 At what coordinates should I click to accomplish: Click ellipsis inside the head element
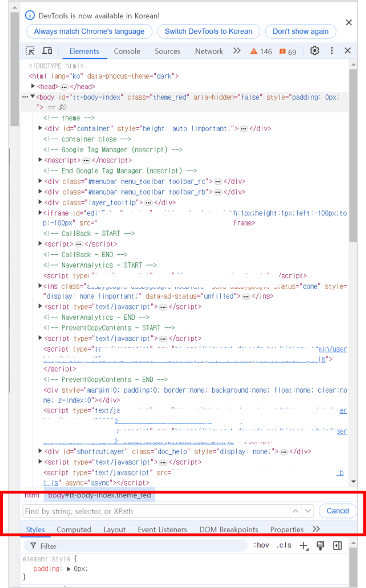[64, 87]
